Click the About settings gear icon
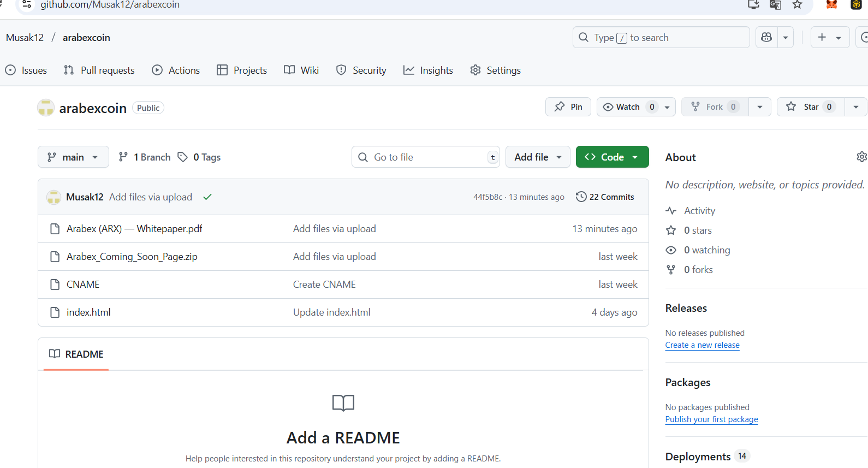 coord(861,157)
